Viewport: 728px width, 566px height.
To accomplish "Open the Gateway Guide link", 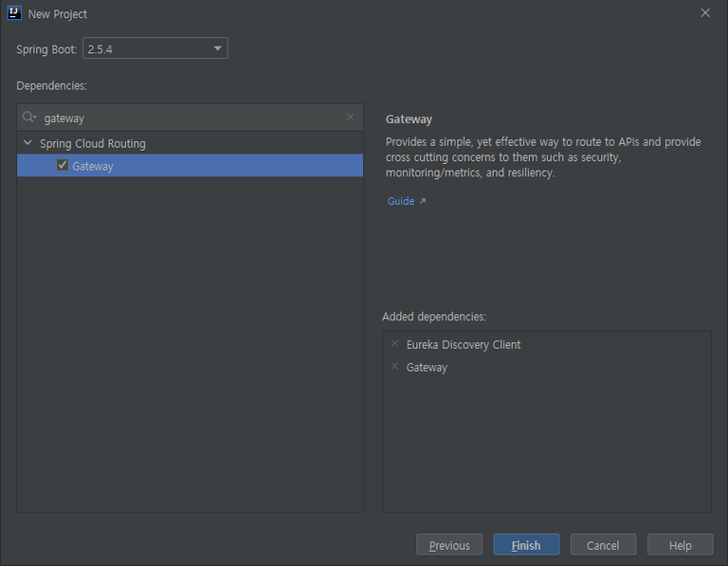I will [x=401, y=201].
